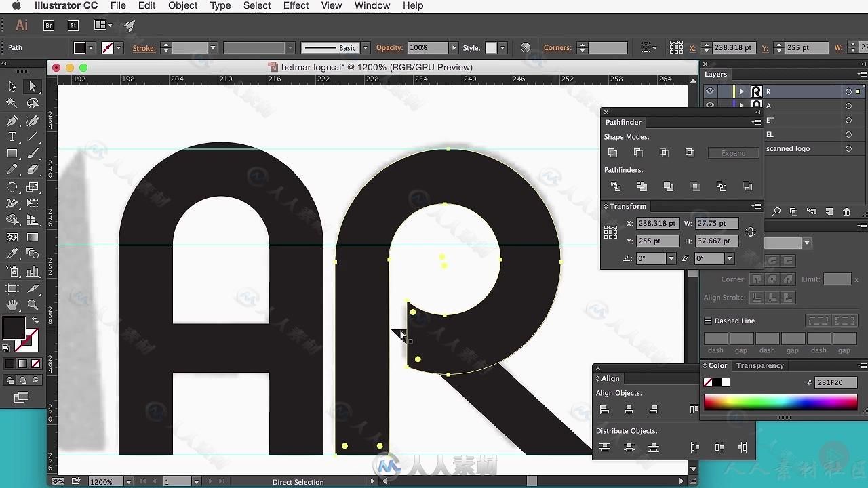Click Minus Front in Pathfinder
Image resolution: width=868 pixels, height=488 pixels.
point(638,153)
